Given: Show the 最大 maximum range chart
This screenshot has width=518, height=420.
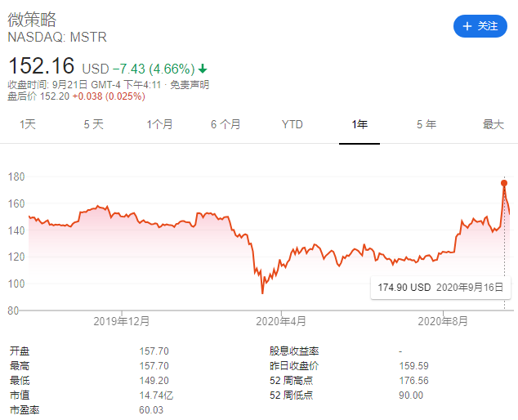Looking at the screenshot, I should [493, 124].
